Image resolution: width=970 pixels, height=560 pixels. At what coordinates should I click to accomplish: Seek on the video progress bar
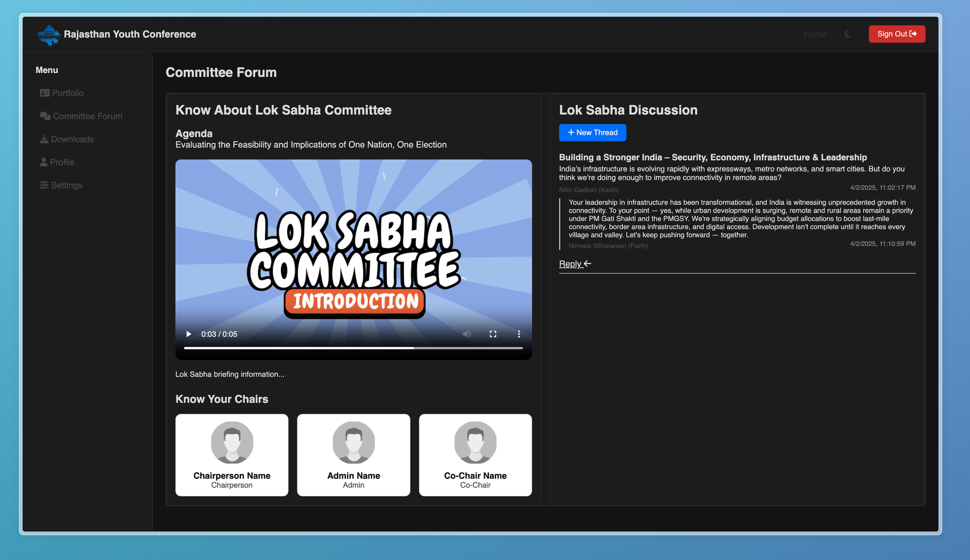[353, 348]
